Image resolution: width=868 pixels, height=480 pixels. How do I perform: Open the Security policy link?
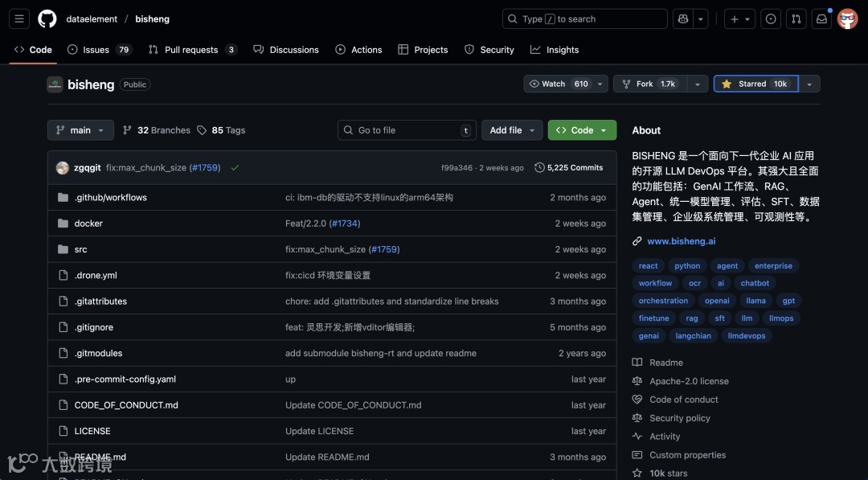[680, 418]
